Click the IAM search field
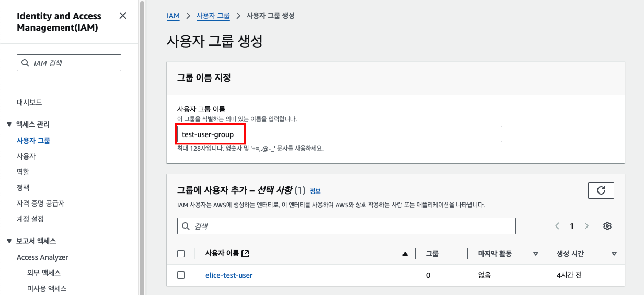 click(x=69, y=63)
